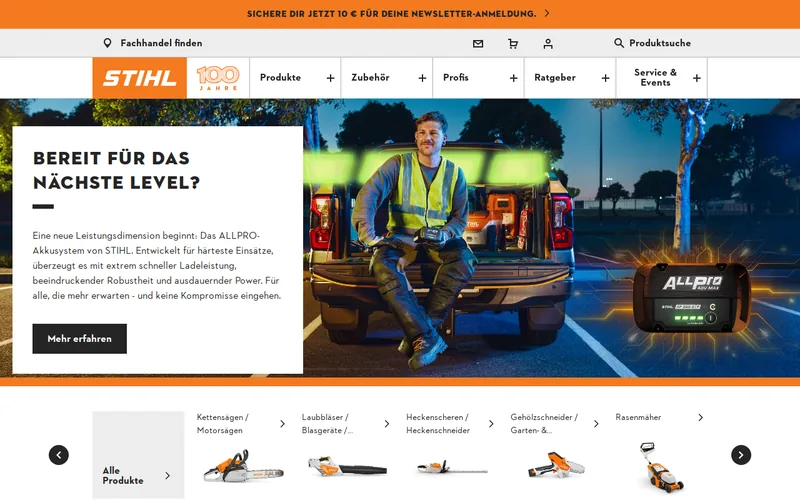Click the chainsaw product image
The width and height of the screenshot is (800, 500).
point(243,466)
